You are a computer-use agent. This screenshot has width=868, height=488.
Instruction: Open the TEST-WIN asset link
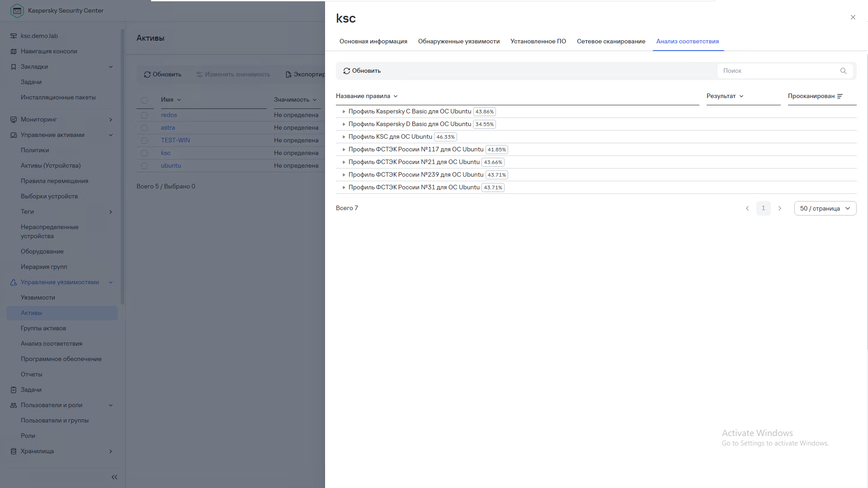point(175,141)
